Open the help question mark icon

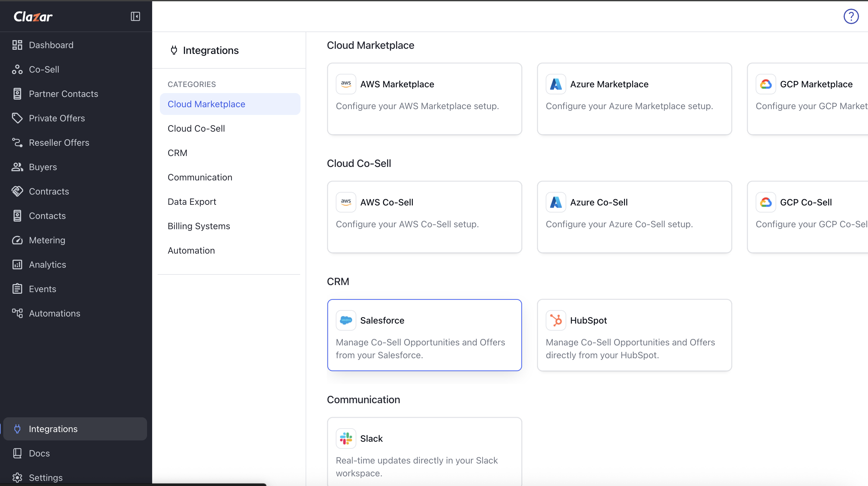click(x=851, y=16)
